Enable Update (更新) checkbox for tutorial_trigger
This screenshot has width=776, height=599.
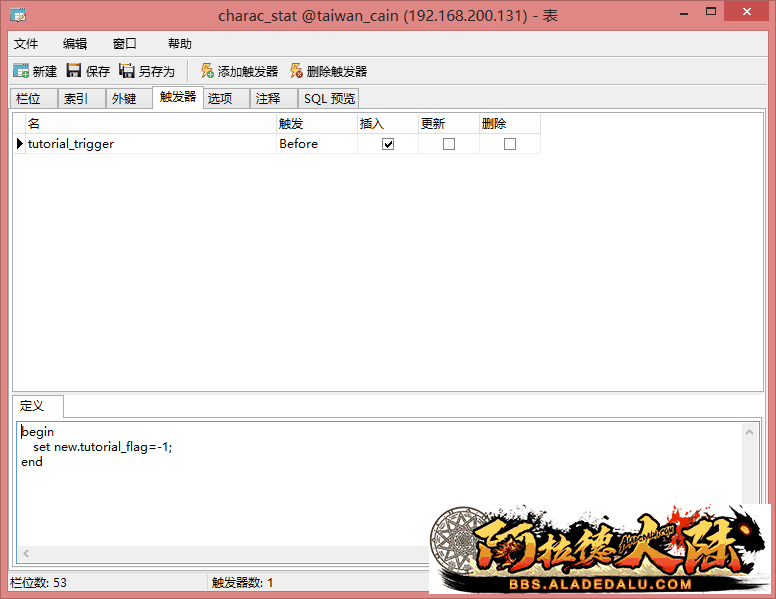click(449, 144)
